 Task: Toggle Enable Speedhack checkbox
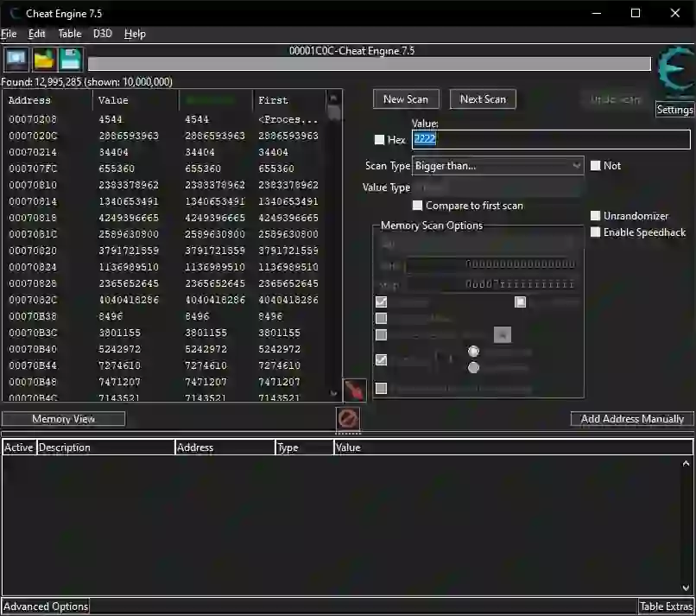coord(595,232)
